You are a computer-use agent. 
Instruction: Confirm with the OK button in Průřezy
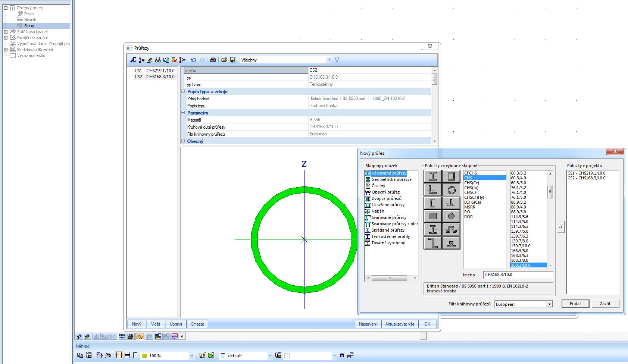click(427, 324)
